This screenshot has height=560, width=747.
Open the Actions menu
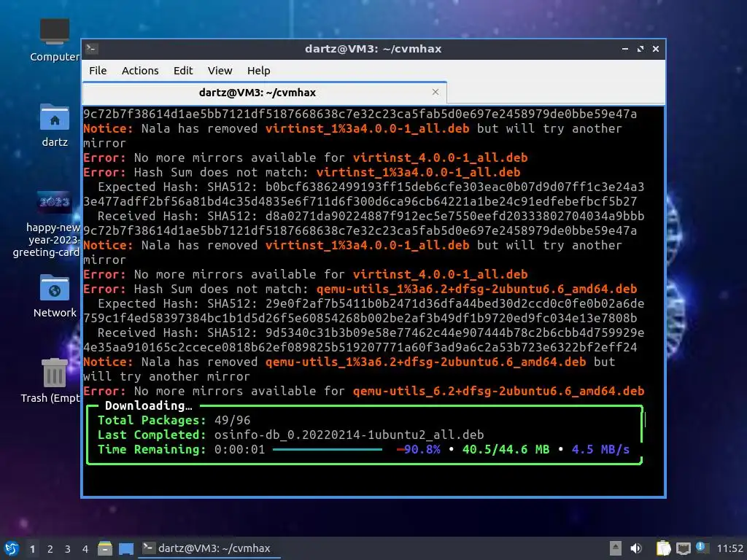click(140, 71)
